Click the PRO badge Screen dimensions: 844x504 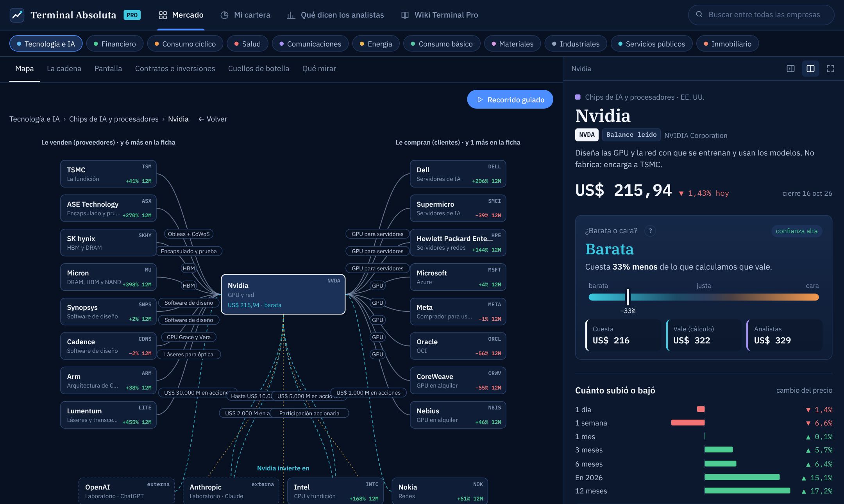click(x=132, y=15)
